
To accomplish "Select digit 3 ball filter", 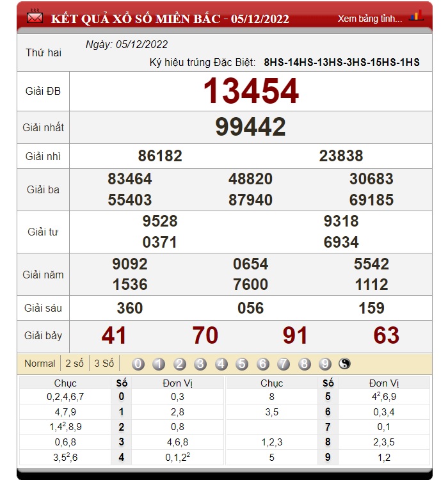I will 200,364.
